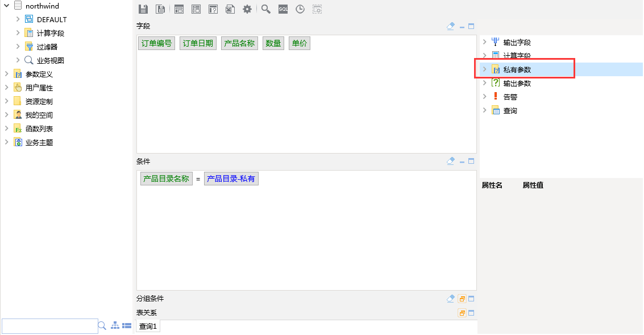This screenshot has width=644, height=335.
Task: Maximize the 字段 panel
Action: 471,26
